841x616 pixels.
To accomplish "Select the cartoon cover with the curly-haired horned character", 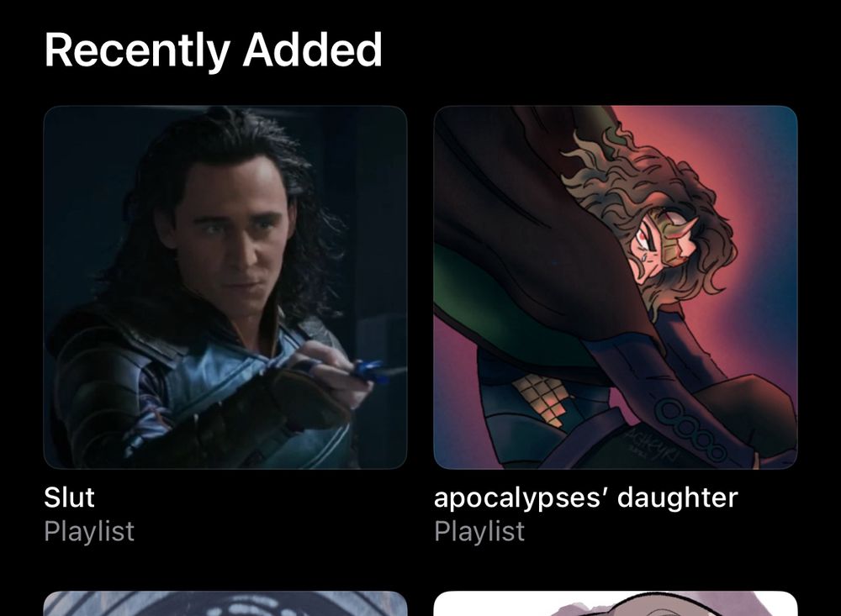I will (x=616, y=287).
